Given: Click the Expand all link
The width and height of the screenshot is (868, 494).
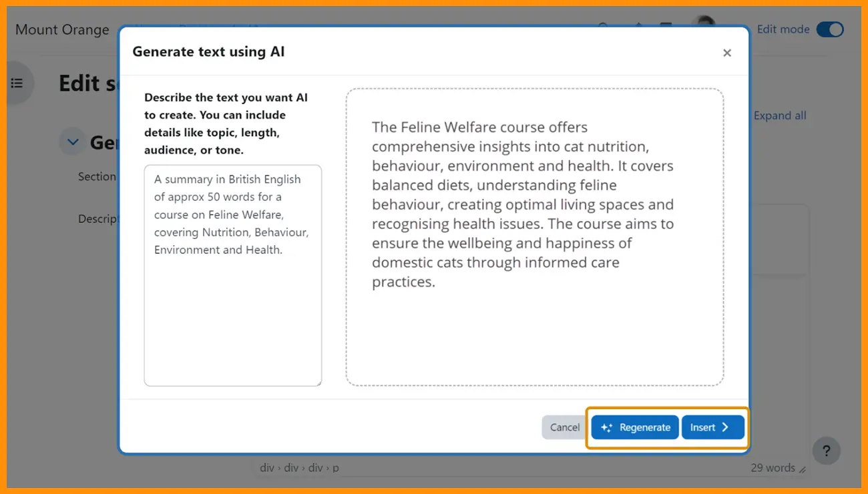Looking at the screenshot, I should (x=780, y=115).
